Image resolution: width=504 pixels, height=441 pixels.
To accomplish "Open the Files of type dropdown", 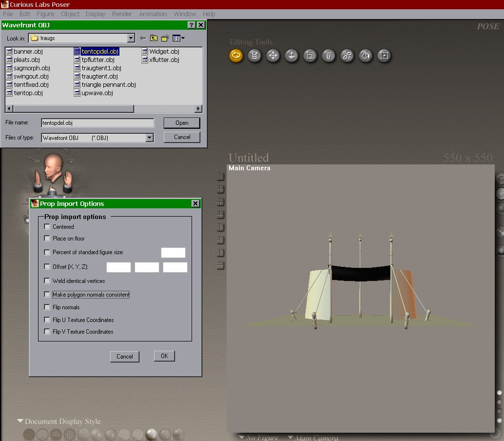I will point(150,138).
